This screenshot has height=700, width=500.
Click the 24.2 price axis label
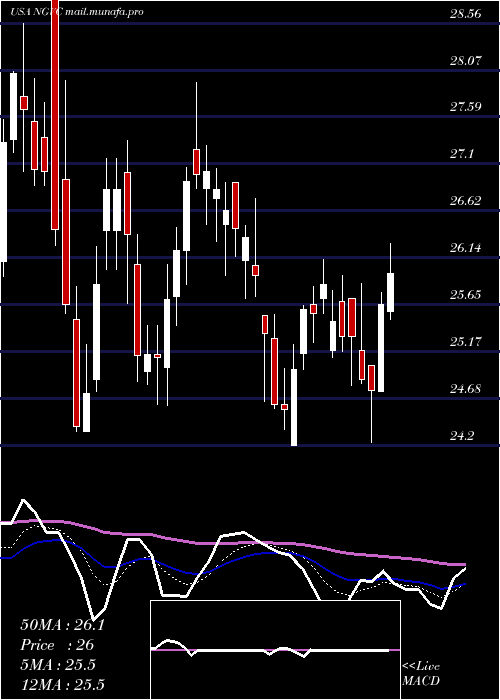pyautogui.click(x=462, y=436)
